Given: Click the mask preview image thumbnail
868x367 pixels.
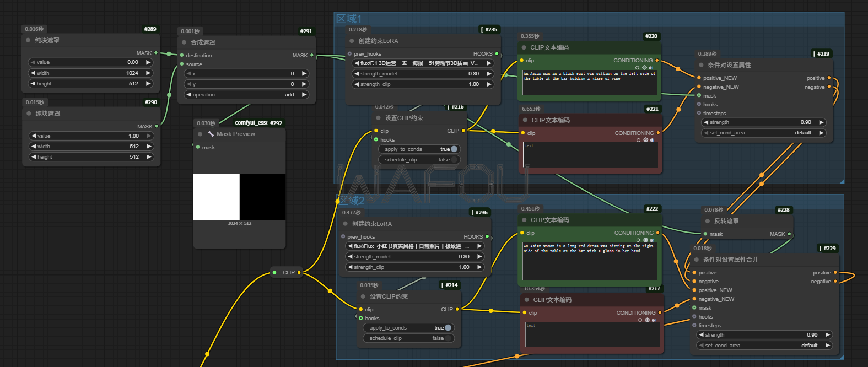Looking at the screenshot, I should 239,197.
